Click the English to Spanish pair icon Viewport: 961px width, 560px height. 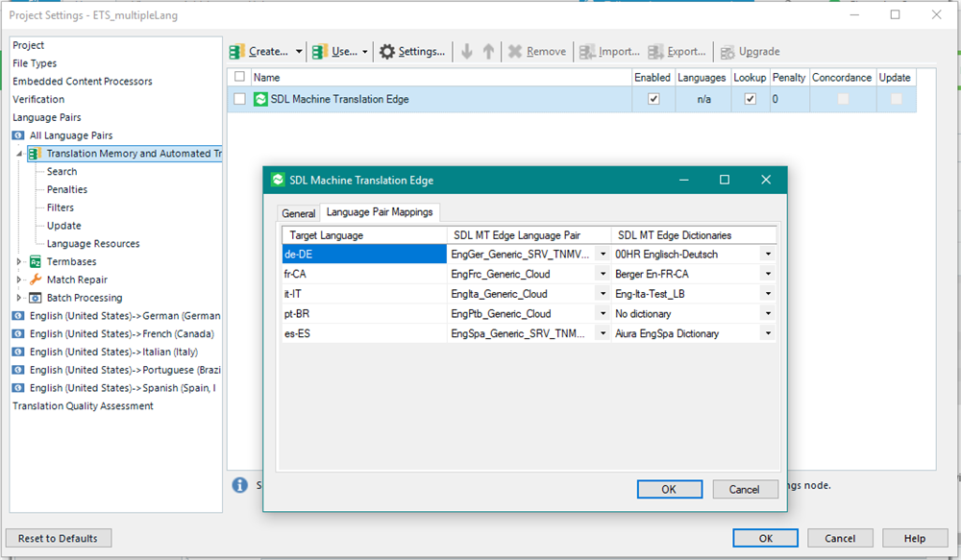pyautogui.click(x=18, y=388)
